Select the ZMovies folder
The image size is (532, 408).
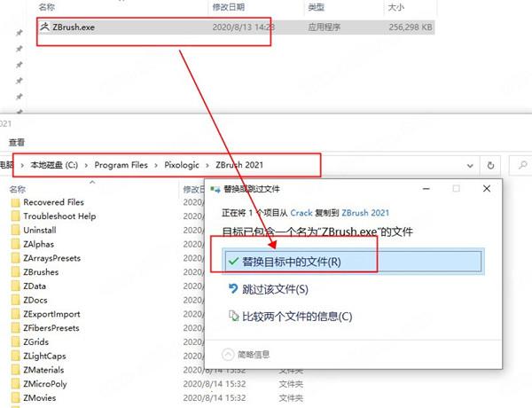(x=40, y=398)
